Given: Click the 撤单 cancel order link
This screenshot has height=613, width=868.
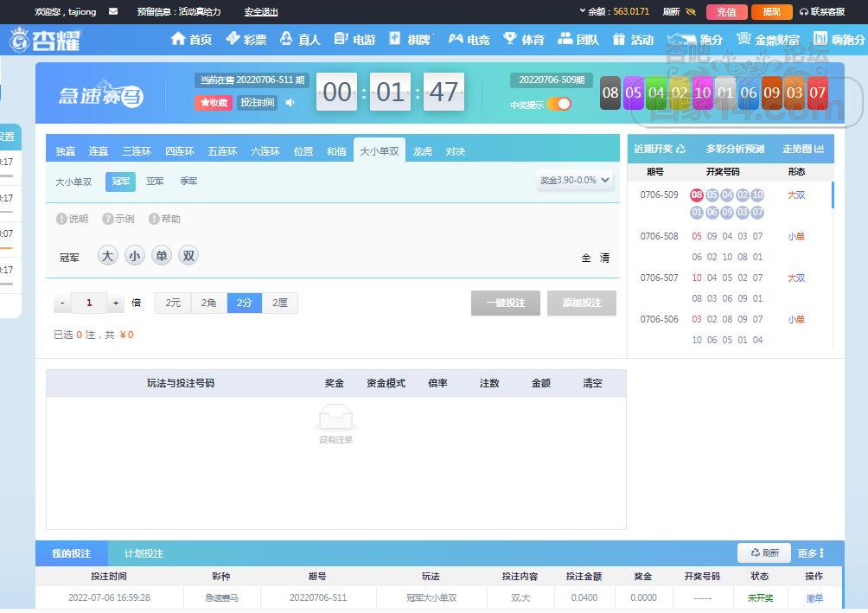Looking at the screenshot, I should [814, 598].
